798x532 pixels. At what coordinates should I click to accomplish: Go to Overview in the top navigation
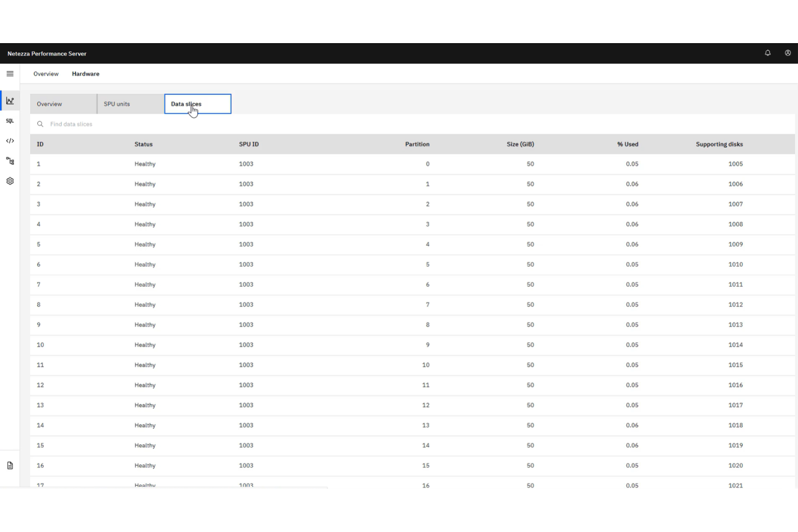point(46,74)
